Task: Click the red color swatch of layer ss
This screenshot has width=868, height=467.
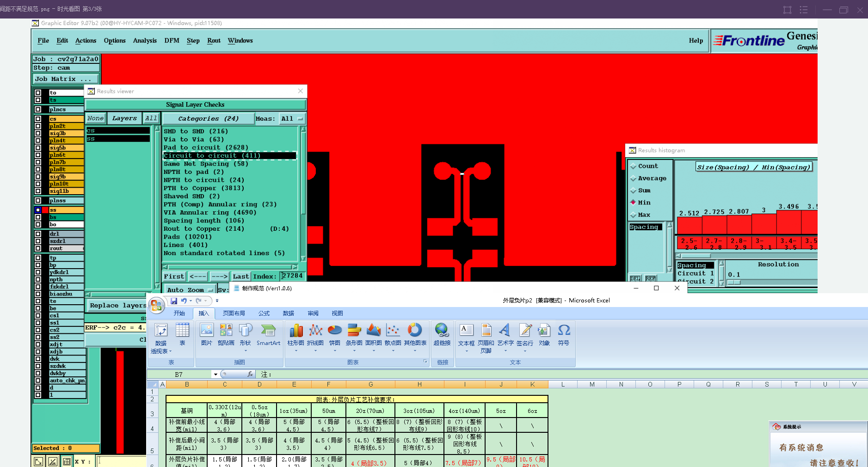Action: pos(45,210)
